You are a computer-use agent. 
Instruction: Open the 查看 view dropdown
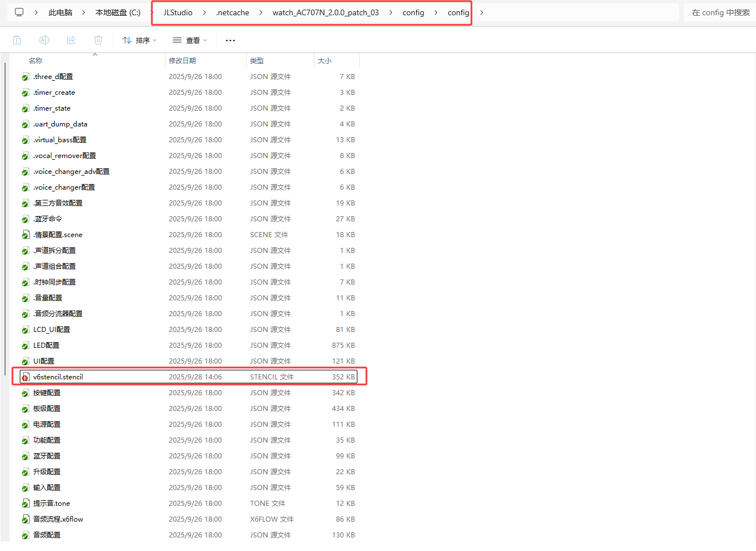click(x=190, y=40)
